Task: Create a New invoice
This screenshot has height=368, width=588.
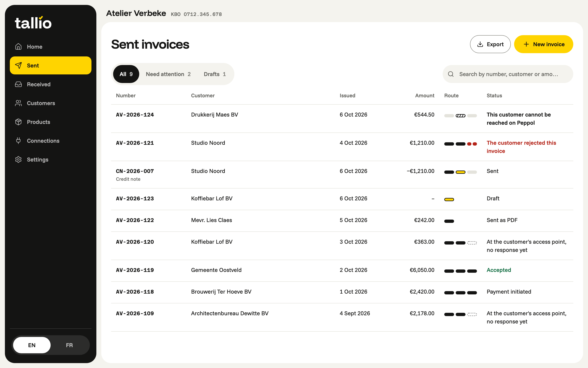Action: pyautogui.click(x=543, y=44)
